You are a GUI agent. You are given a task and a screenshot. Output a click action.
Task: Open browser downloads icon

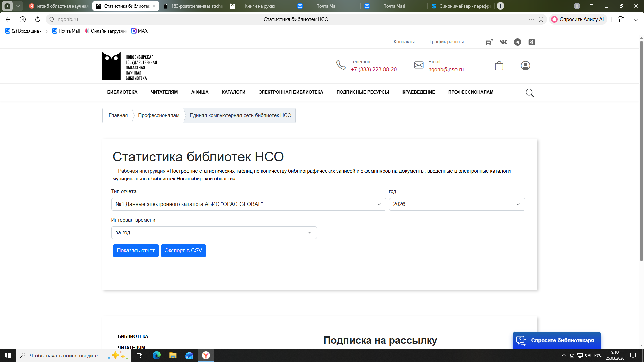[636, 19]
